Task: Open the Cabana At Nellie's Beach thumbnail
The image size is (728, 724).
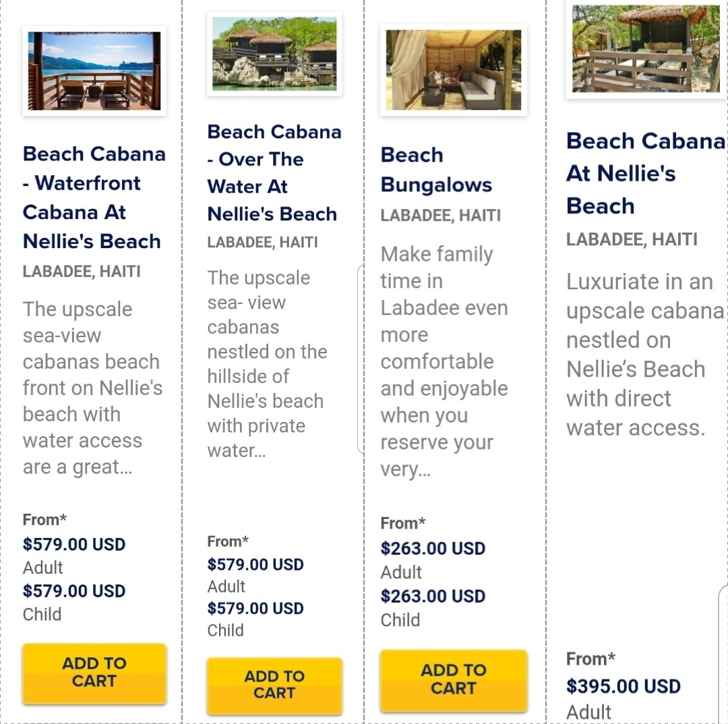Action: click(646, 49)
